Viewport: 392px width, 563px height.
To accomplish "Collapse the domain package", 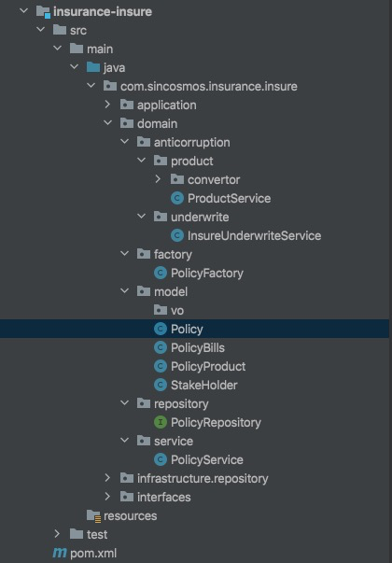I will 107,123.
